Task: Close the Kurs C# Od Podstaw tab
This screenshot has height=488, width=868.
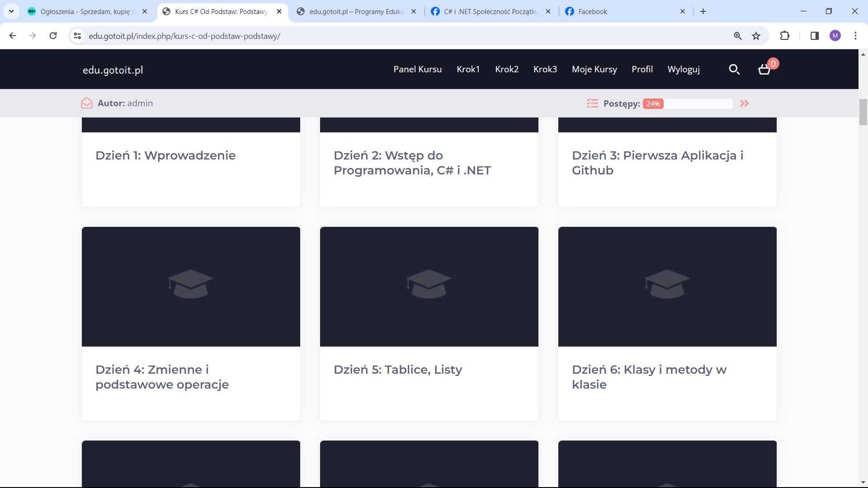Action: (279, 11)
